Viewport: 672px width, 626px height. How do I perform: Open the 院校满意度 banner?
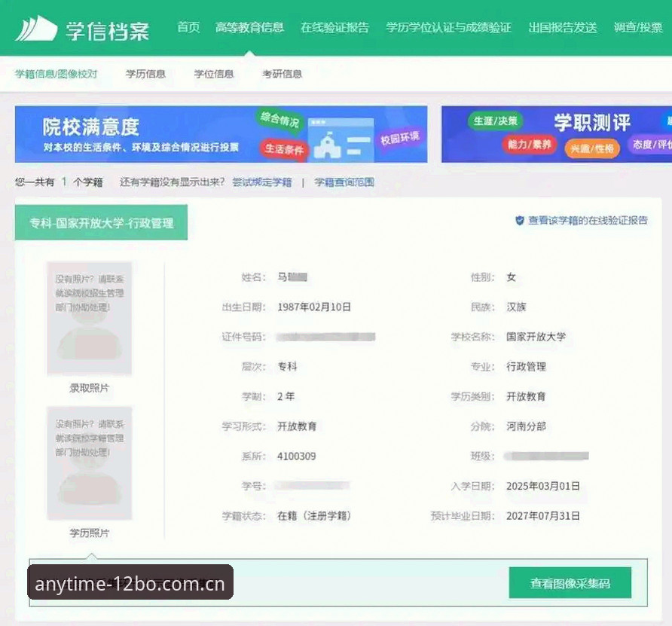pyautogui.click(x=221, y=134)
